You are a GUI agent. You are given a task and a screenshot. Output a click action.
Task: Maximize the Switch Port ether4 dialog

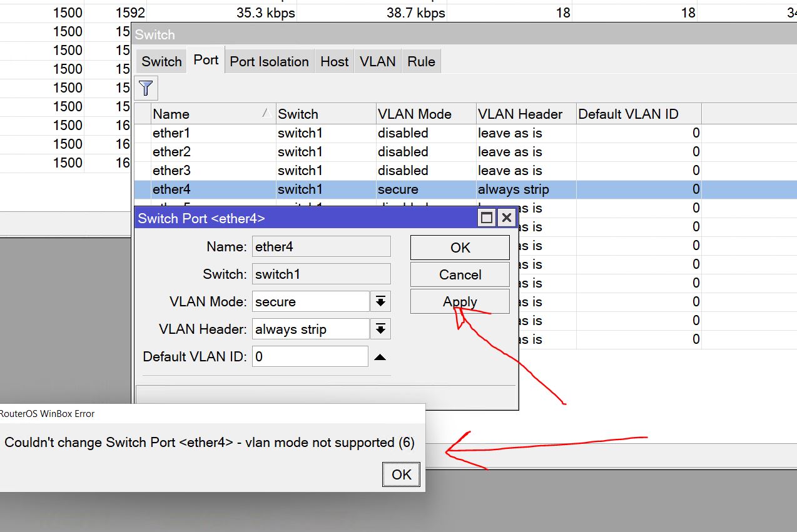pos(487,218)
